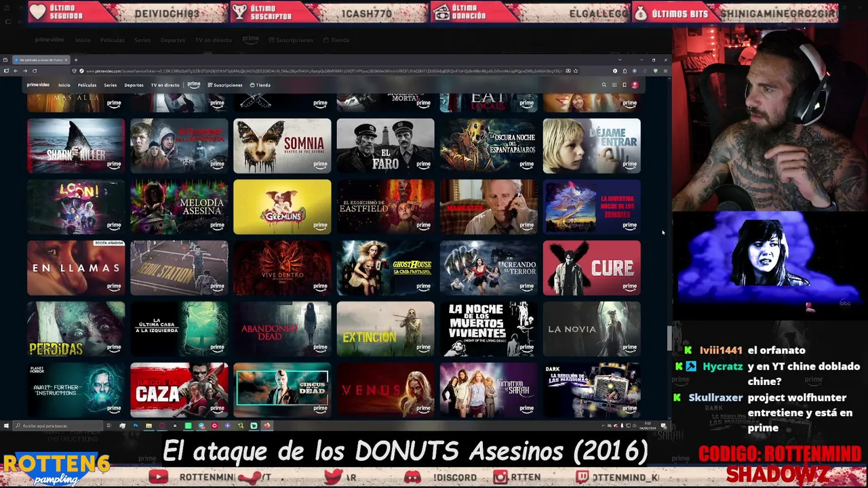Open the Shark Killer movie thumbnail
The width and height of the screenshot is (868, 488).
pos(76,146)
